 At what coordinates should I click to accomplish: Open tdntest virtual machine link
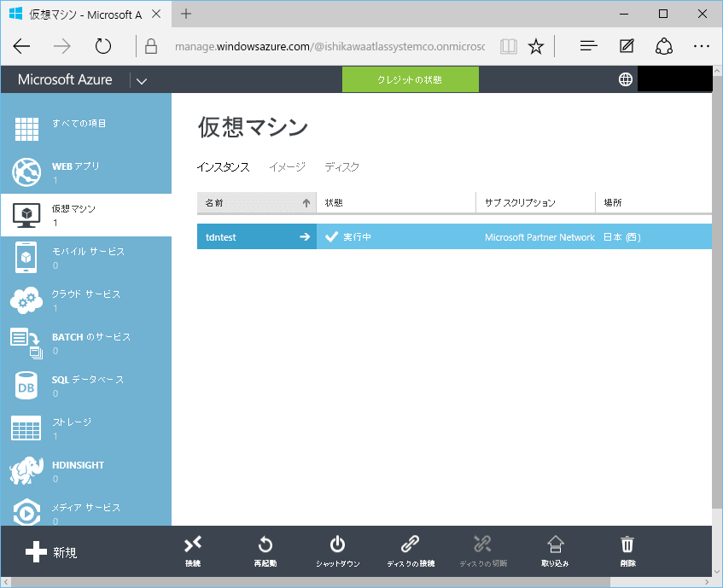point(220,237)
